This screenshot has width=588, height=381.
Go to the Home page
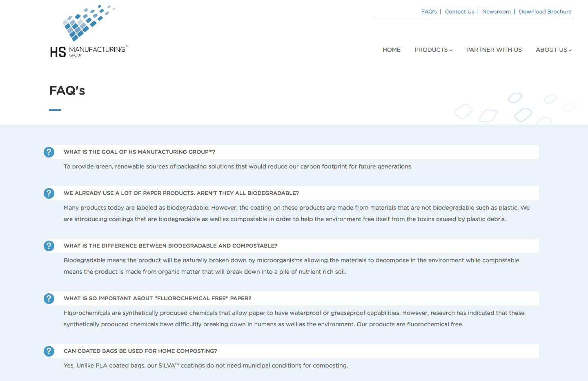[x=391, y=50]
